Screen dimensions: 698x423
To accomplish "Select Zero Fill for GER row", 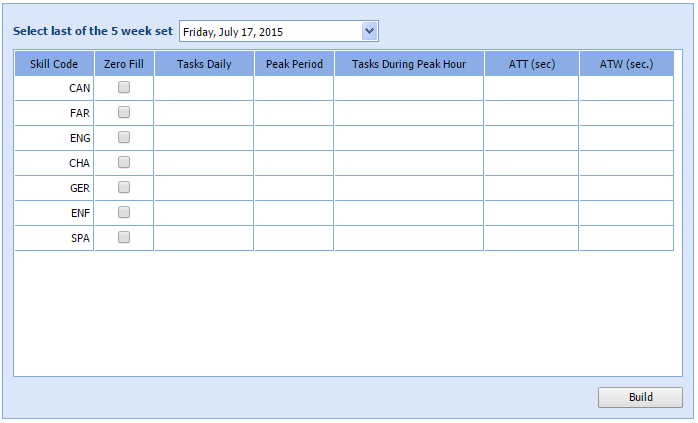I will (124, 188).
